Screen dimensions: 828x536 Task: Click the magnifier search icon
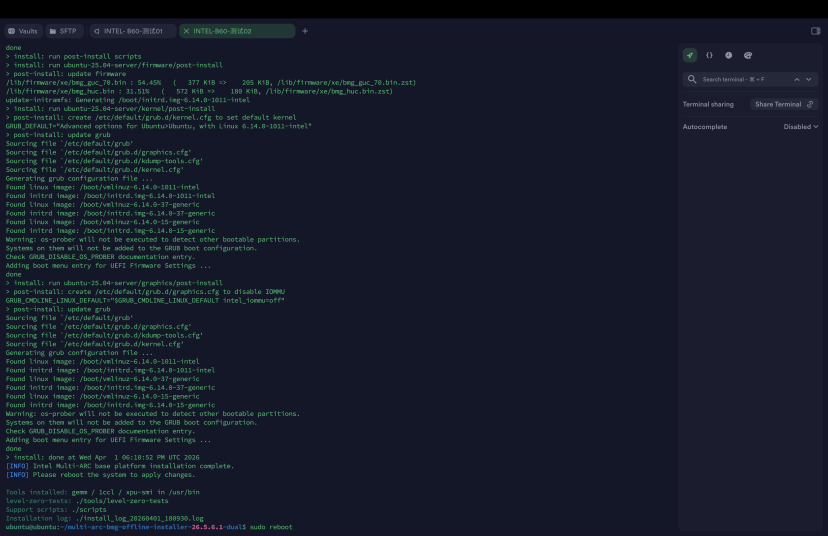[692, 79]
